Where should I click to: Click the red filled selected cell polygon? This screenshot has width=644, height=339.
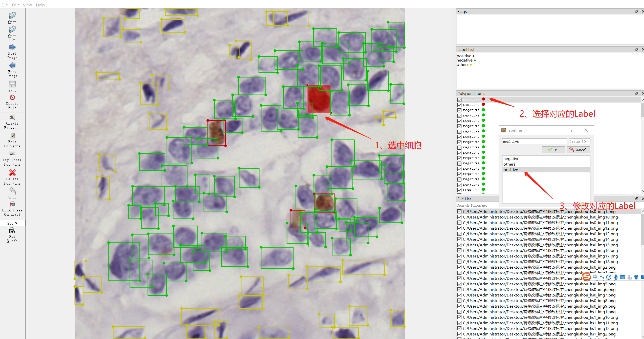click(319, 99)
